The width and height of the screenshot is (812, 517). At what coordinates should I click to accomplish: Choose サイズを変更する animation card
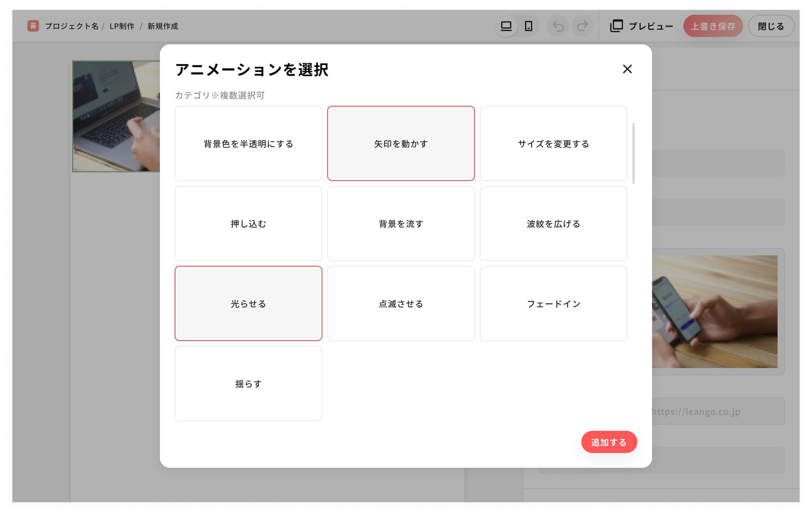click(x=553, y=143)
